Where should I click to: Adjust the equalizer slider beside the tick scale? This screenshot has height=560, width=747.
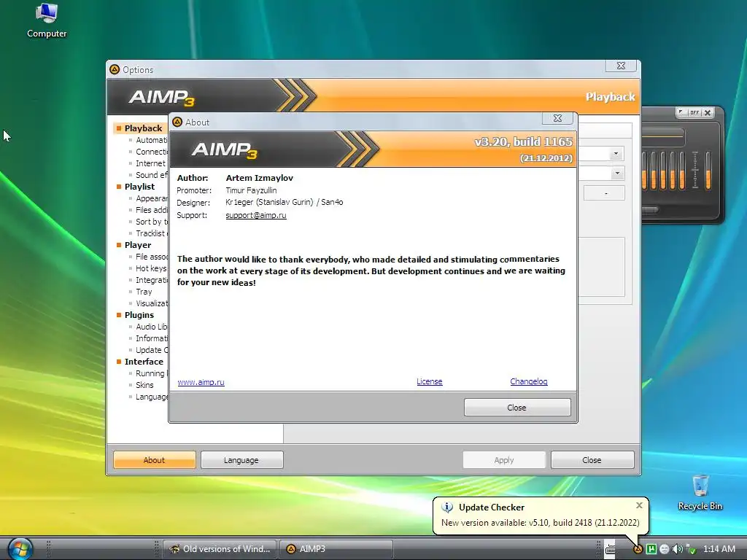coord(708,170)
